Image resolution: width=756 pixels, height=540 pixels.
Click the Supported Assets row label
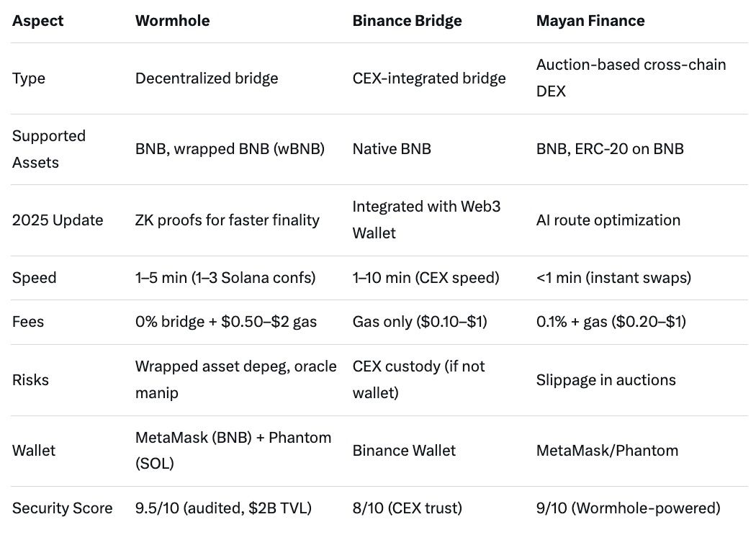pyautogui.click(x=49, y=149)
